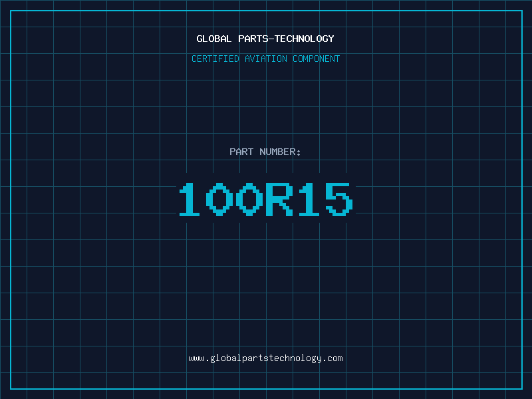Select the large part number 100R15
The width and height of the screenshot is (532, 399).
(265, 199)
